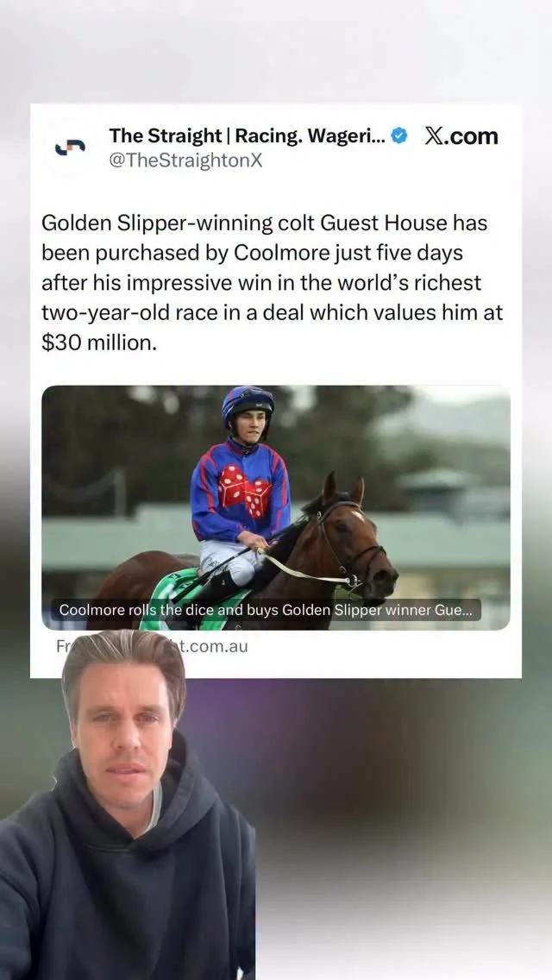The image size is (552, 980).
Task: Visit the @TheStraightonX handle
Action: pyautogui.click(x=185, y=161)
